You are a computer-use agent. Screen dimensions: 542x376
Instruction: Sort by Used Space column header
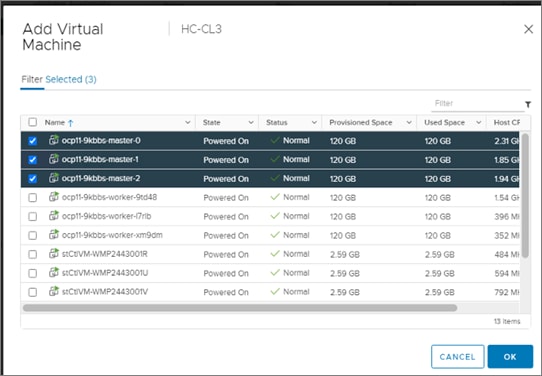coord(444,122)
